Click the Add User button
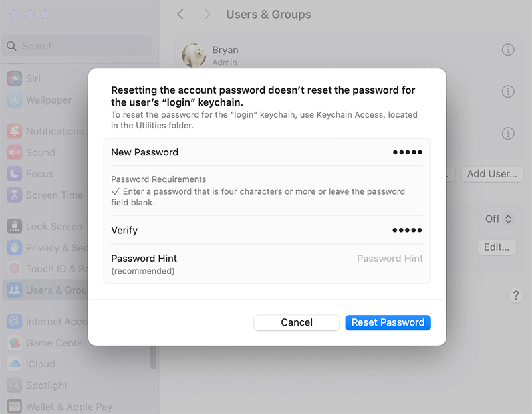This screenshot has height=414, width=532. coord(491,173)
